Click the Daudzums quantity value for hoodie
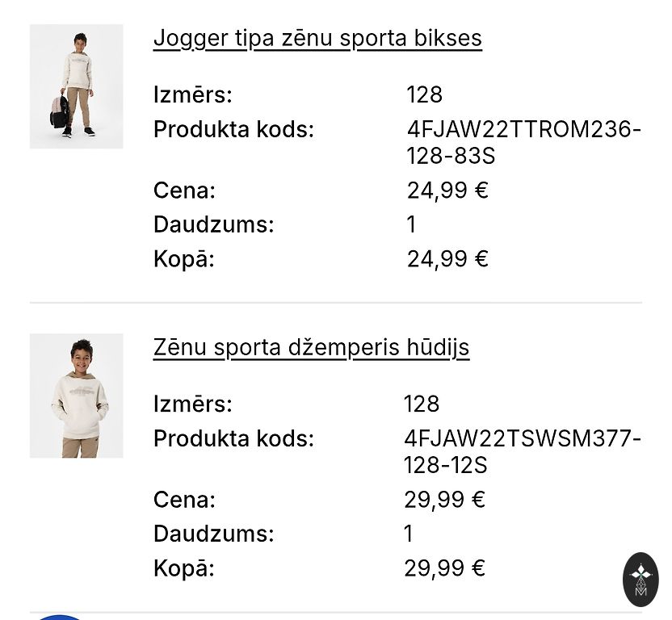Screen dimensions: 672x620 (409, 534)
